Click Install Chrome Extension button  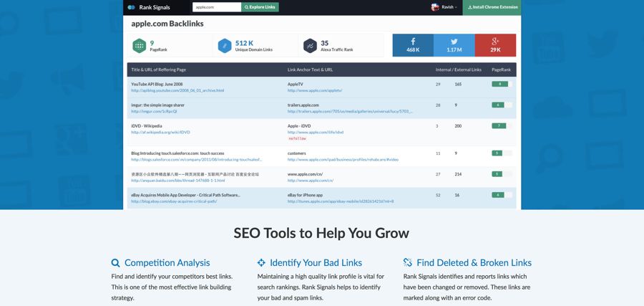click(x=492, y=7)
